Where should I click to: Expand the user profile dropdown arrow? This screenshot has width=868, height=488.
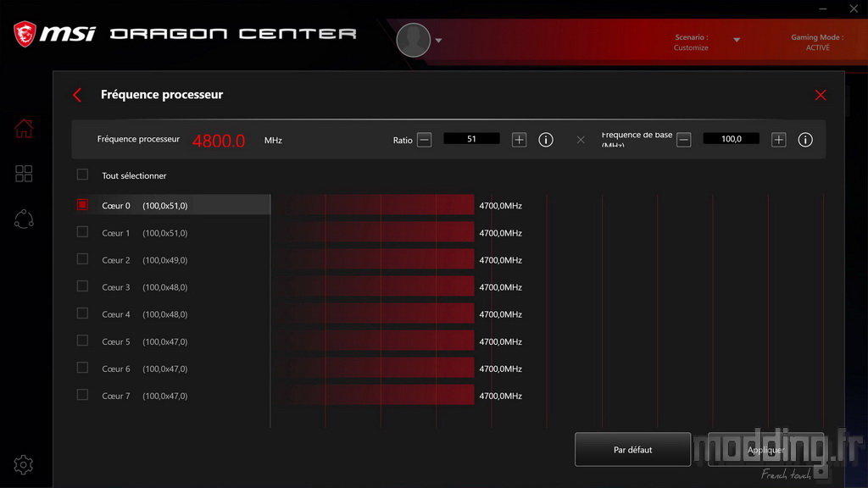[x=438, y=41]
